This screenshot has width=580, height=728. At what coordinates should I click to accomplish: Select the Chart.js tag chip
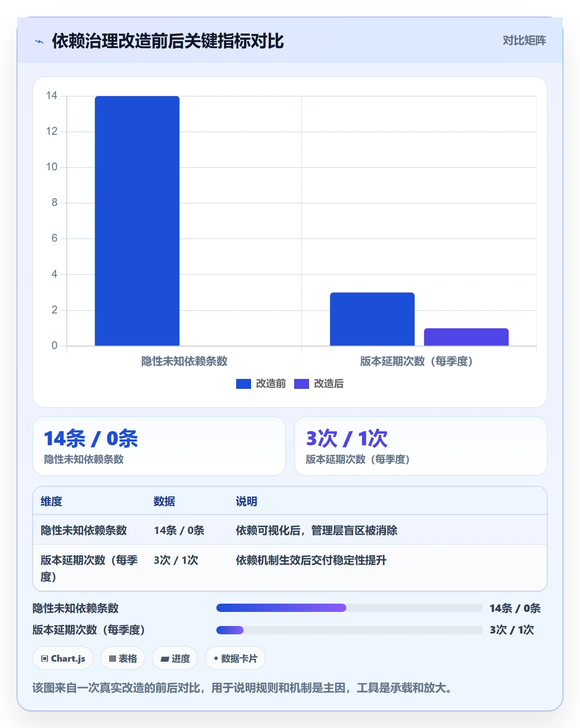pos(63,658)
